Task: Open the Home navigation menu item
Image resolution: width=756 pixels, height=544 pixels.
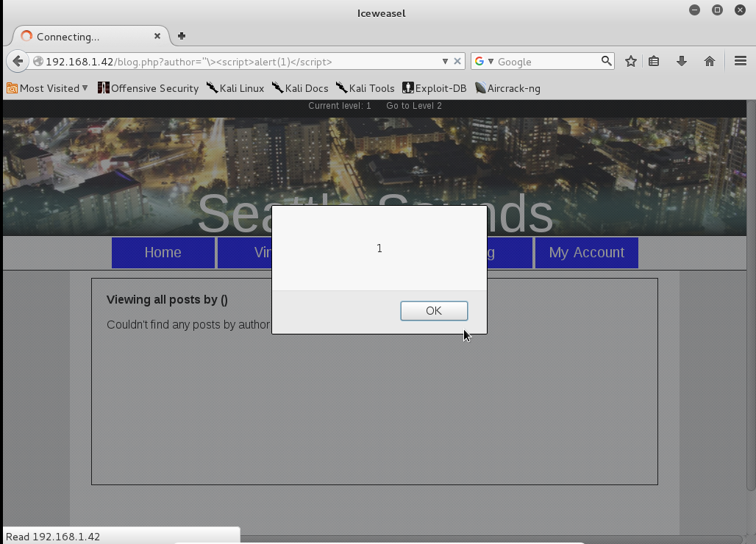Action: [x=163, y=253]
